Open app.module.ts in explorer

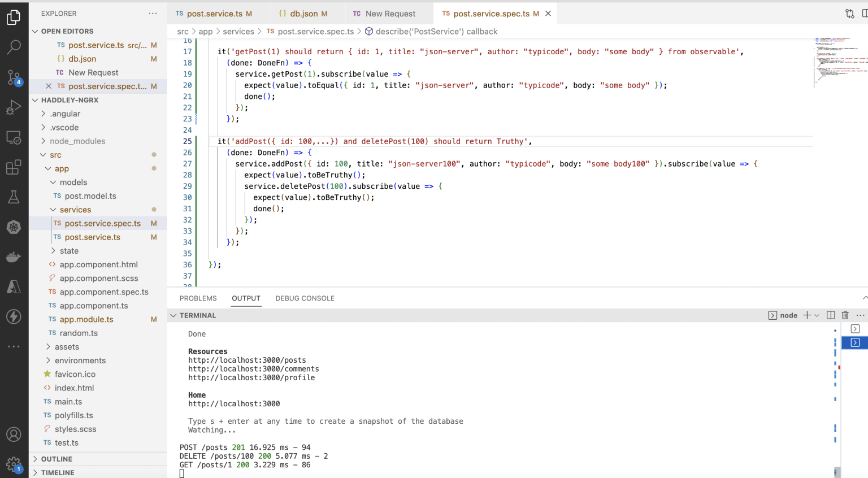[x=86, y=319]
